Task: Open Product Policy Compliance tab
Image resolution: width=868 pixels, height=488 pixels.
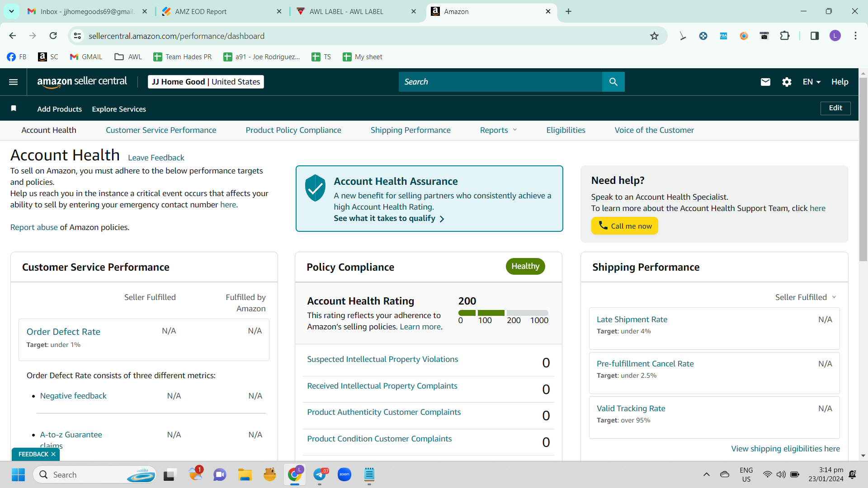Action: (x=293, y=130)
